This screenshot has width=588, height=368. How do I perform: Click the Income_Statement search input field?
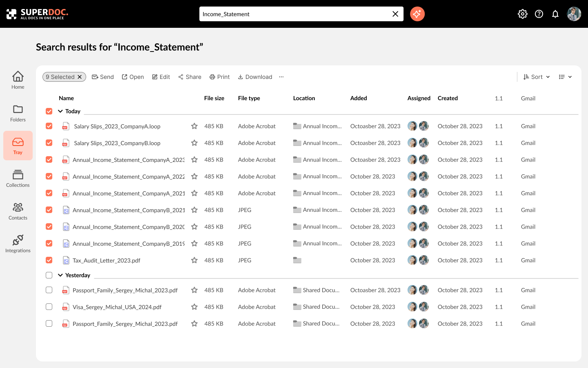click(294, 14)
